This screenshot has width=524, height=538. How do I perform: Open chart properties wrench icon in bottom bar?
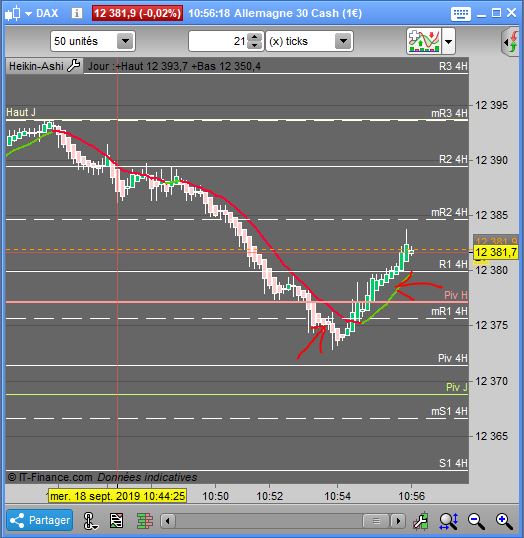pos(421,521)
